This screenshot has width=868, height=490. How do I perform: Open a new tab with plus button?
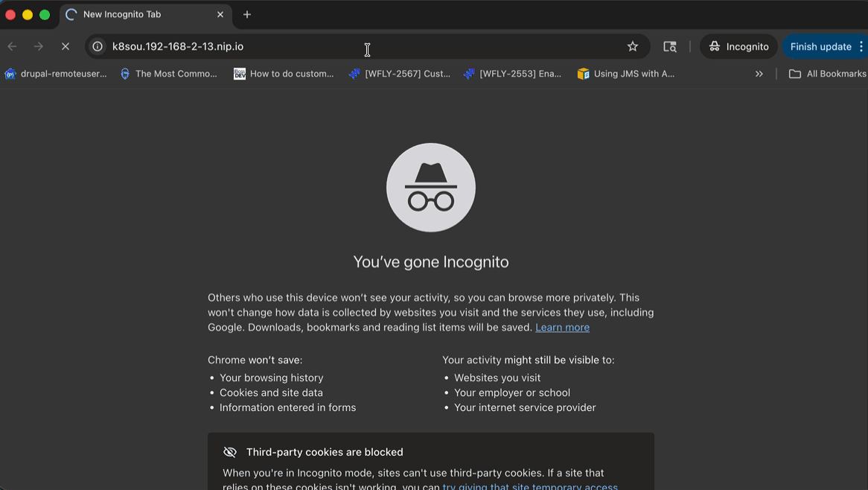coord(247,14)
